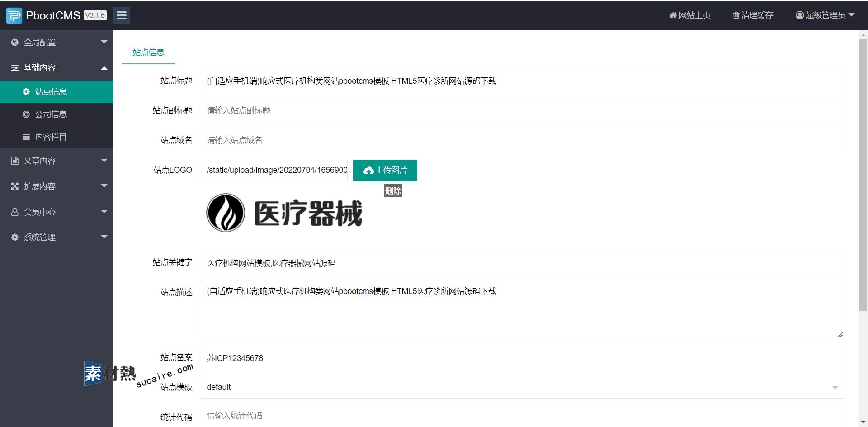The height and width of the screenshot is (427, 868).
Task: Click the 站点备案 field label
Action: [x=176, y=357]
